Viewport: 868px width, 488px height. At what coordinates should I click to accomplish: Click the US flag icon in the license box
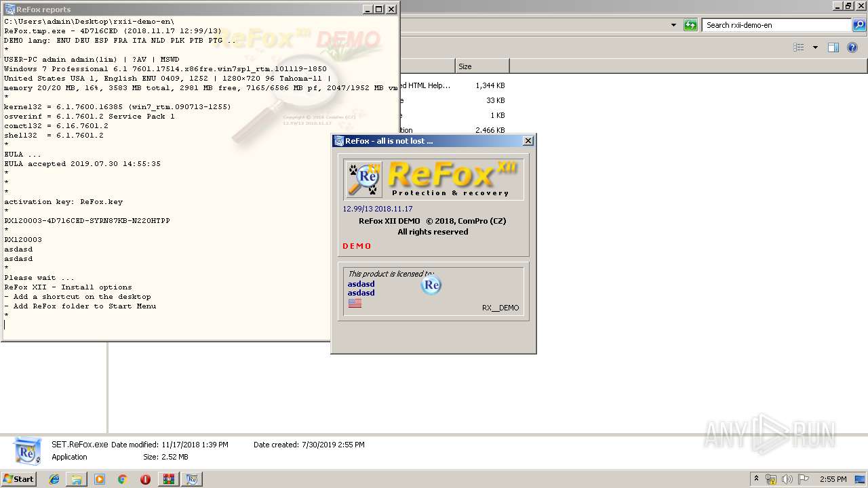[x=355, y=304]
